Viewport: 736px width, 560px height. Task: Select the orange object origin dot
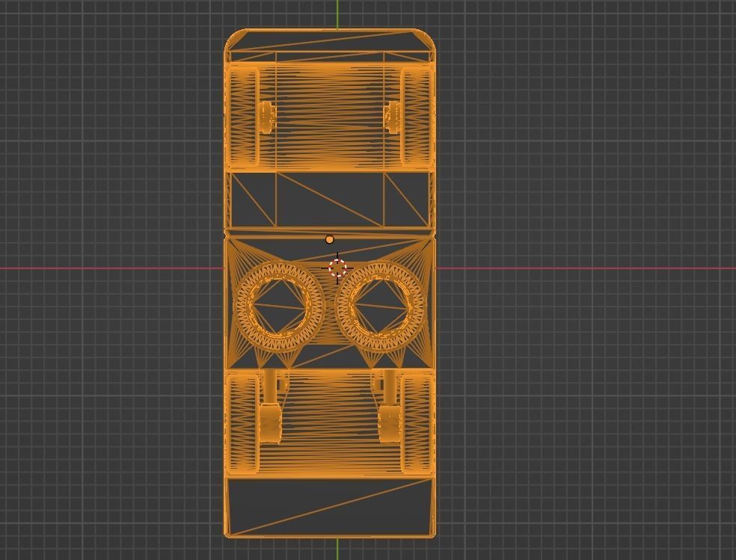[x=330, y=238]
